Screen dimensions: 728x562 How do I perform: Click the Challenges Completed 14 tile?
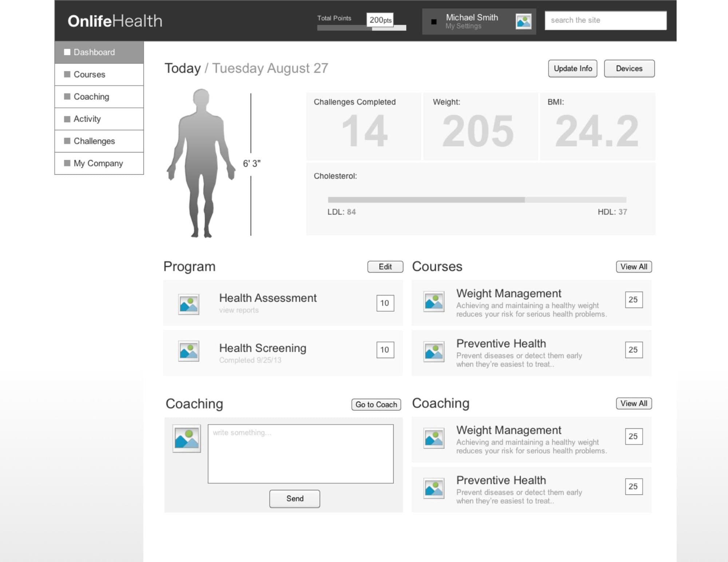(x=364, y=127)
